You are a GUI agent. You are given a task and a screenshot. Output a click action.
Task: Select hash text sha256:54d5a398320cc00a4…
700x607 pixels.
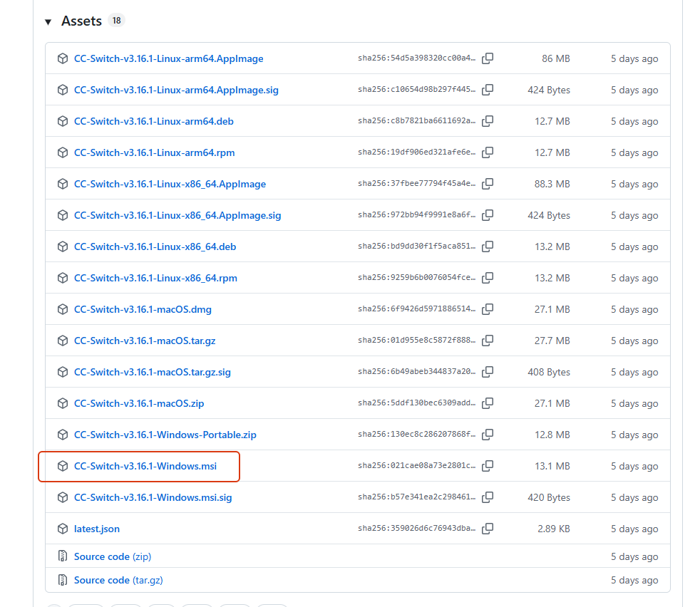click(x=416, y=58)
